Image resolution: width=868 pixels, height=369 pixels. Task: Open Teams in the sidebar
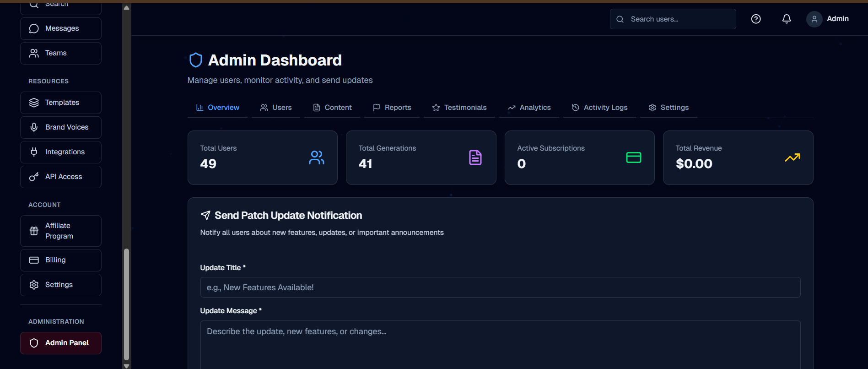[x=61, y=53]
